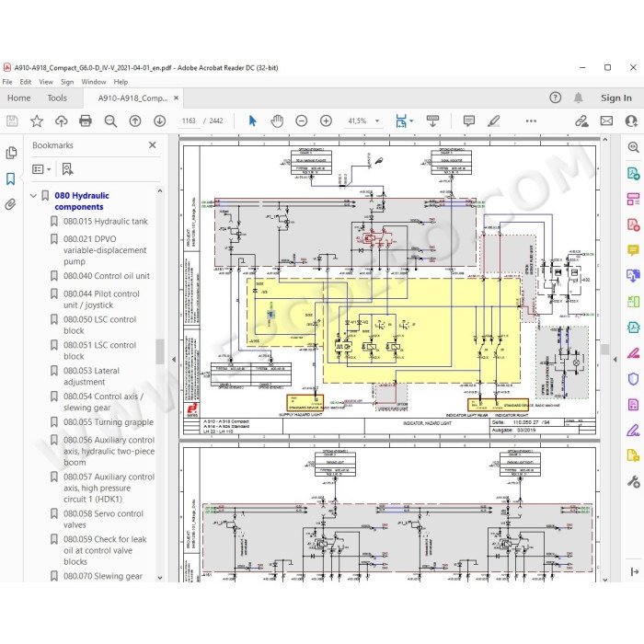Open bookmark 080.044 Pilot control unit / joystick
This screenshot has width=644, height=644.
click(x=101, y=299)
